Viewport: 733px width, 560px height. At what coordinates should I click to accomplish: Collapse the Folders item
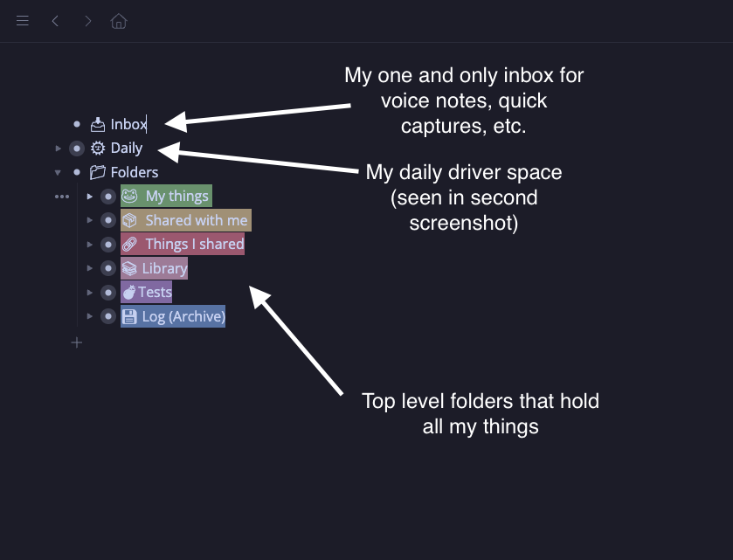(x=59, y=172)
